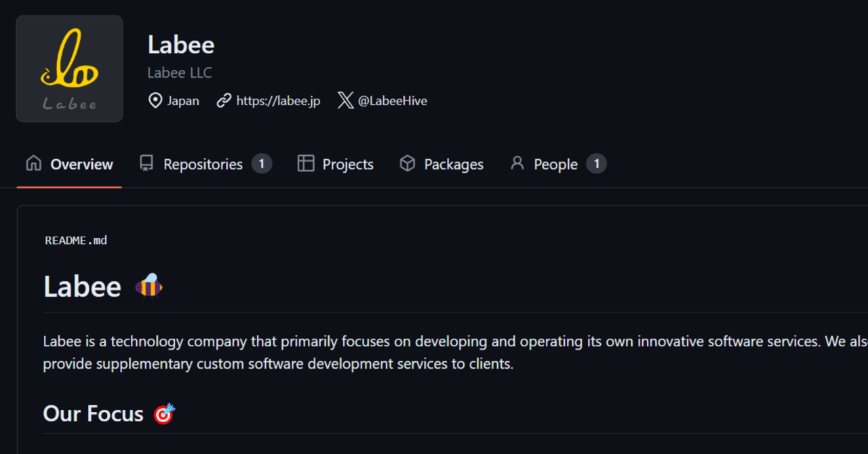Click the dart emoji next to Our Focus
This screenshot has width=868, height=454.
coord(164,413)
